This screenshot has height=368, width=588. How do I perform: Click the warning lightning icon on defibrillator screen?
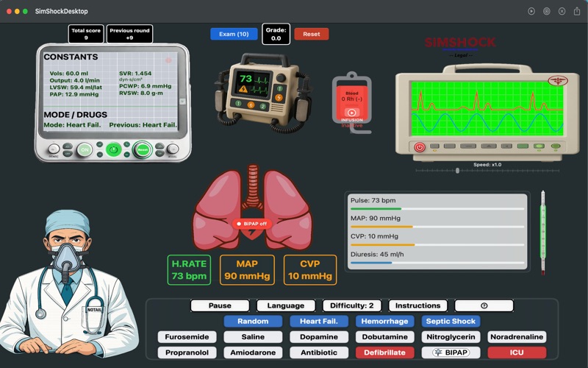tap(243, 89)
